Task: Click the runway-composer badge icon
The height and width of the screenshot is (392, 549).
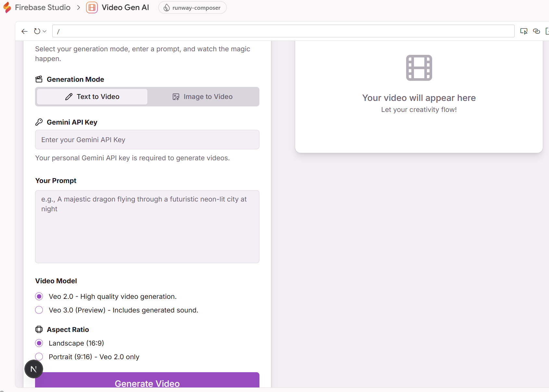Action: 167,7
